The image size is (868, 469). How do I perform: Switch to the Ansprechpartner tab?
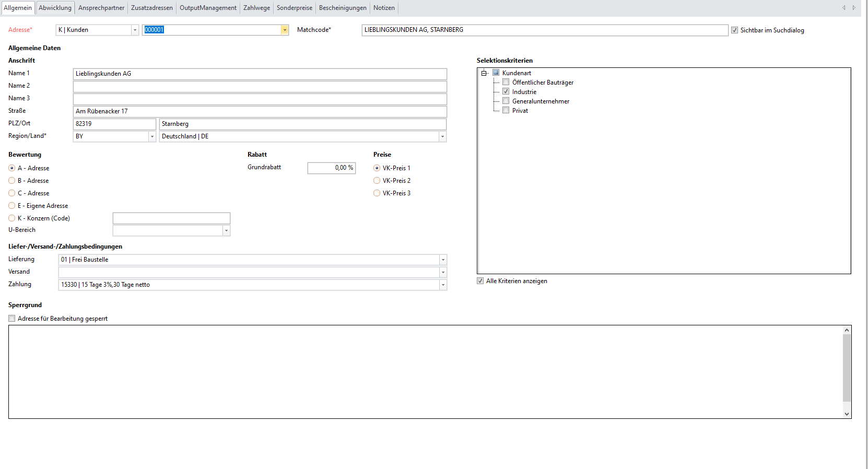(x=101, y=8)
